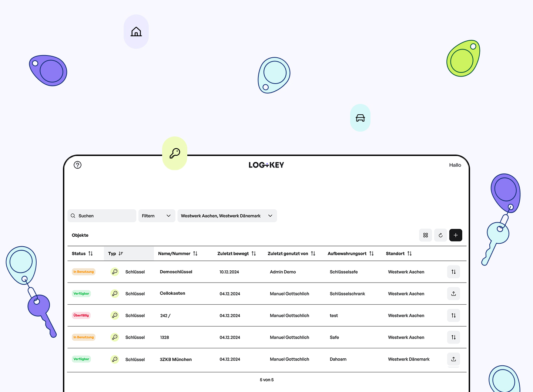This screenshot has width=533, height=392.
Task: Expand the Westwerk Aachen, Westwerk Dänemark location dropdown
Action: point(227,216)
